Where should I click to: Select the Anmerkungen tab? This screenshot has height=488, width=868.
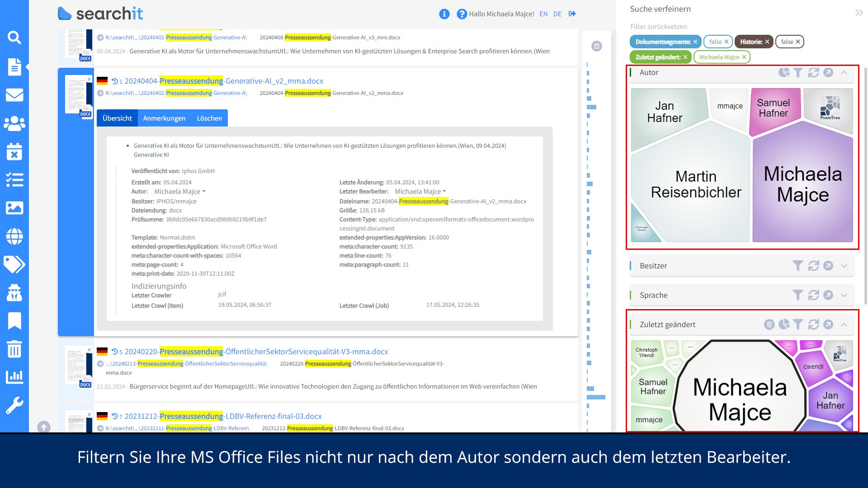pos(164,118)
